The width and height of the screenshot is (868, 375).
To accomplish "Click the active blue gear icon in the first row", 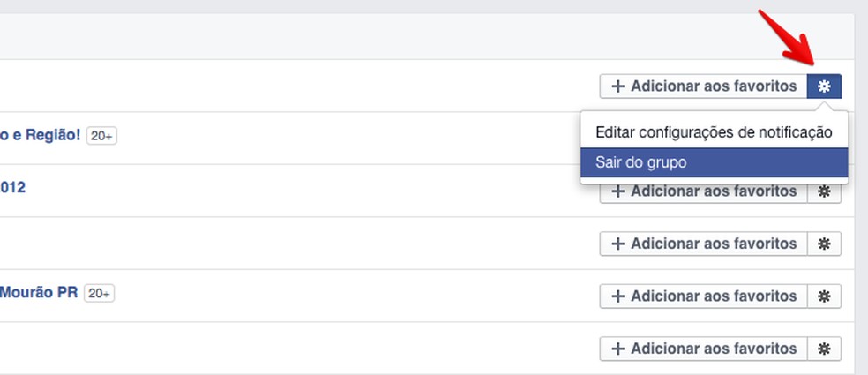I will 824,86.
